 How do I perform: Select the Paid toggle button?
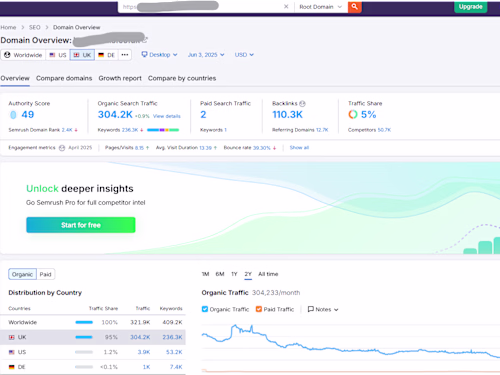click(46, 274)
